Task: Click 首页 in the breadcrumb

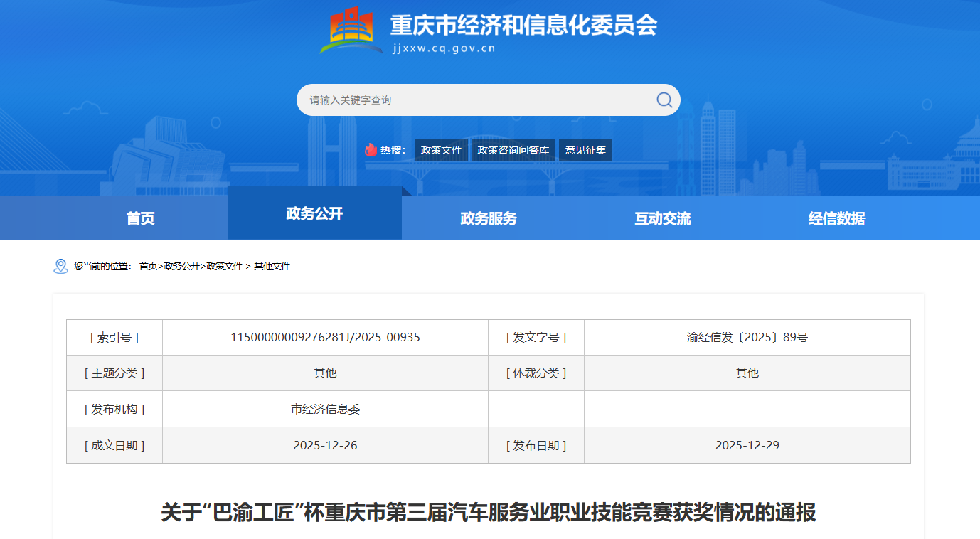Action: point(148,266)
